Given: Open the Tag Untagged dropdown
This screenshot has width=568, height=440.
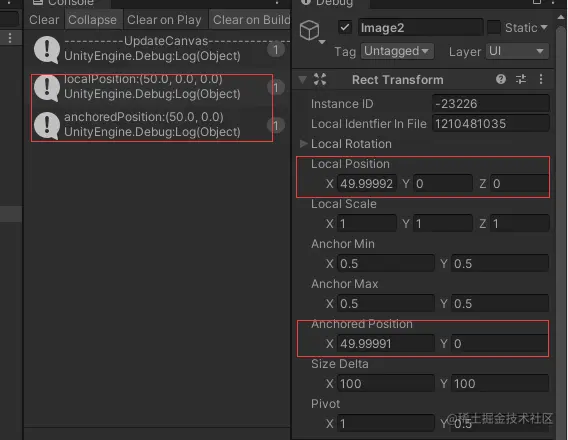Looking at the screenshot, I should [397, 51].
